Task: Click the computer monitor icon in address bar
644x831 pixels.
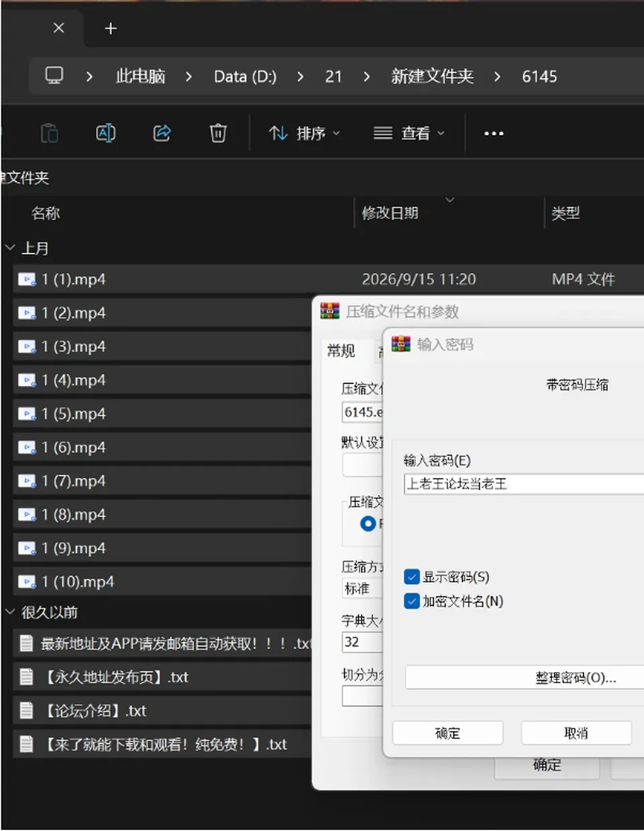Action: pyautogui.click(x=54, y=76)
